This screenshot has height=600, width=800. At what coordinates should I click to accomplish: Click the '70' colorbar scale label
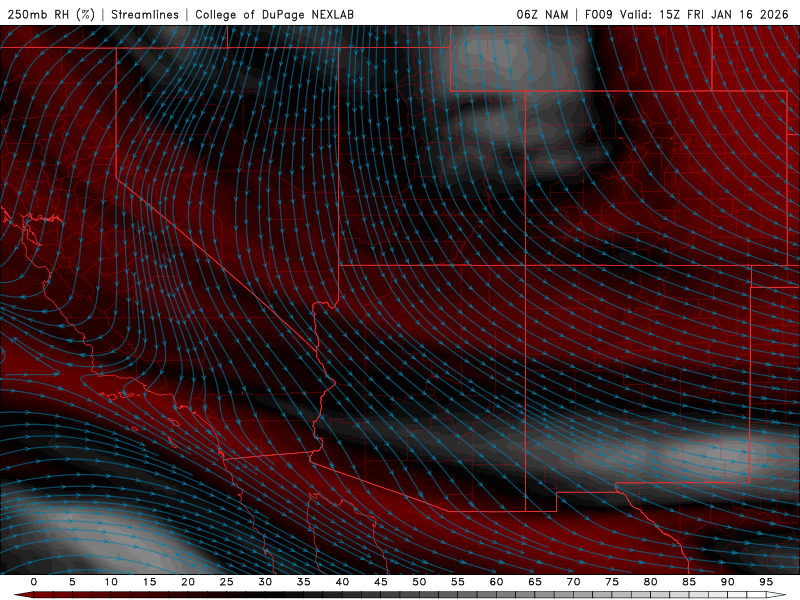click(x=573, y=582)
